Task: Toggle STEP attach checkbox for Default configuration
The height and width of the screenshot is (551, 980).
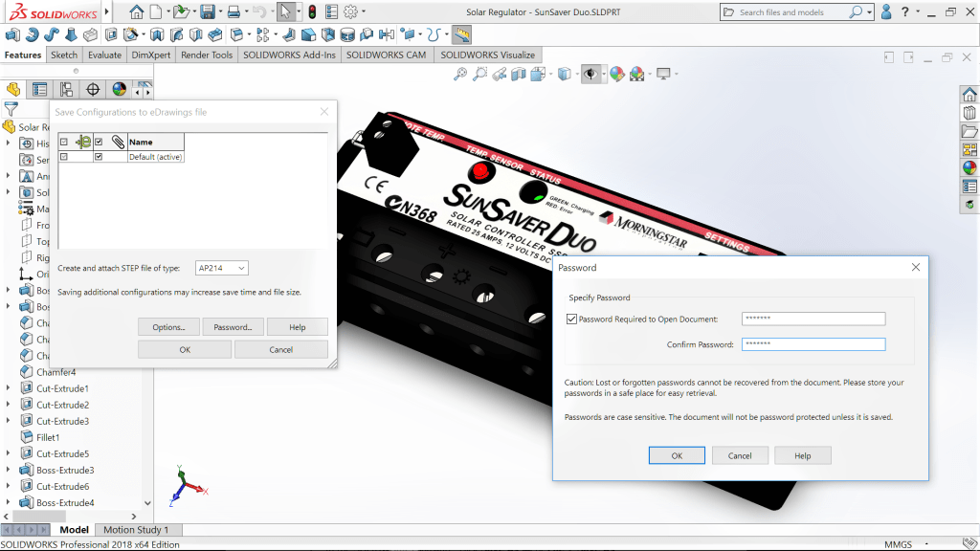Action: (99, 157)
